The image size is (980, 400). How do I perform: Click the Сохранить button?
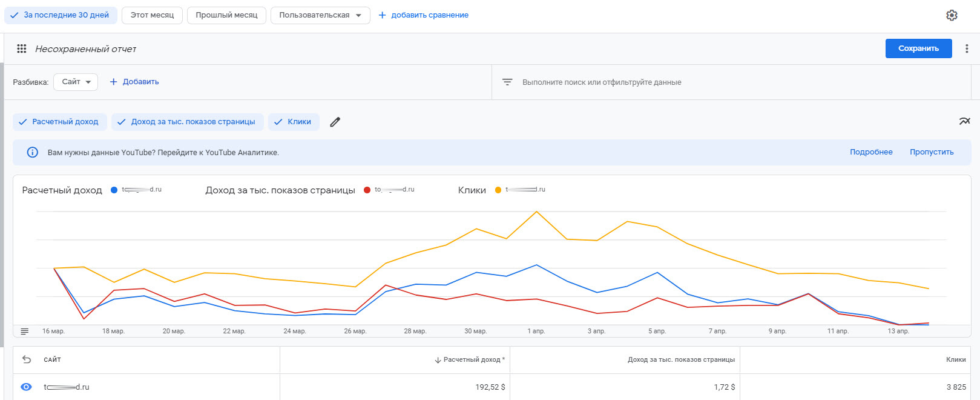click(918, 48)
